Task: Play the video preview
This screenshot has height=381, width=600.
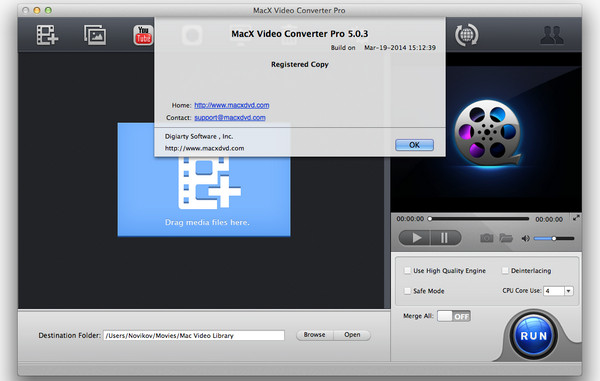Action: [x=416, y=238]
